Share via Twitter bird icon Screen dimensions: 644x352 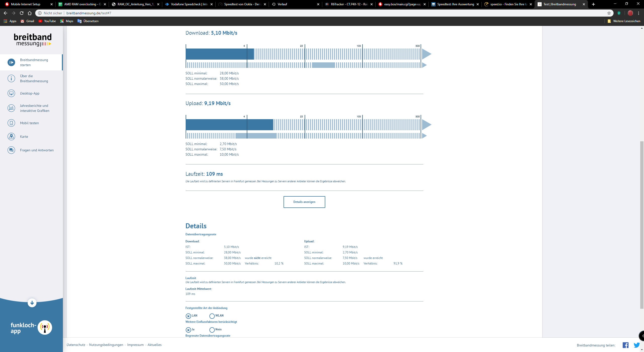click(x=636, y=345)
